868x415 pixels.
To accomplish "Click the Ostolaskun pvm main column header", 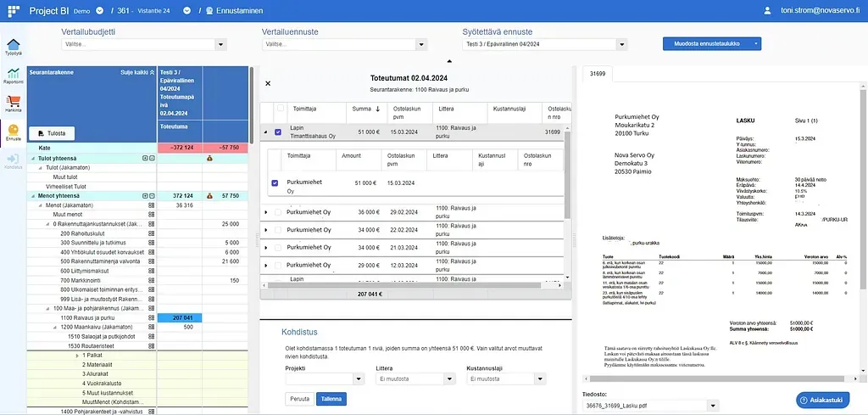I will 410,113.
